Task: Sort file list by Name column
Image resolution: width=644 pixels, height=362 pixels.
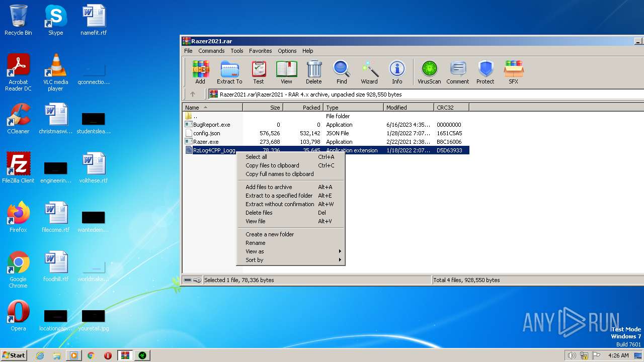Action: pos(212,108)
